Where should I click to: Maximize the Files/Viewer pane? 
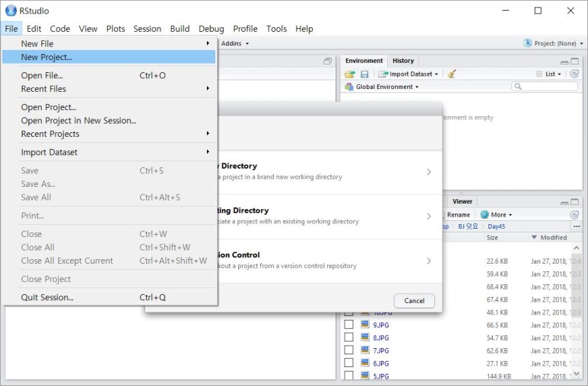(574, 202)
